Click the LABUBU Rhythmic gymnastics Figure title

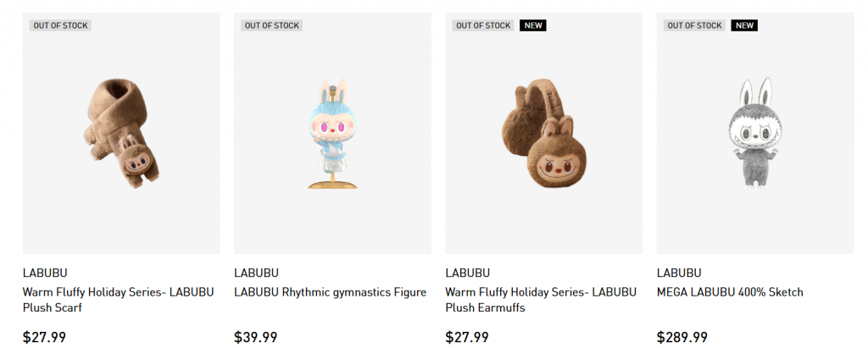[x=330, y=292]
